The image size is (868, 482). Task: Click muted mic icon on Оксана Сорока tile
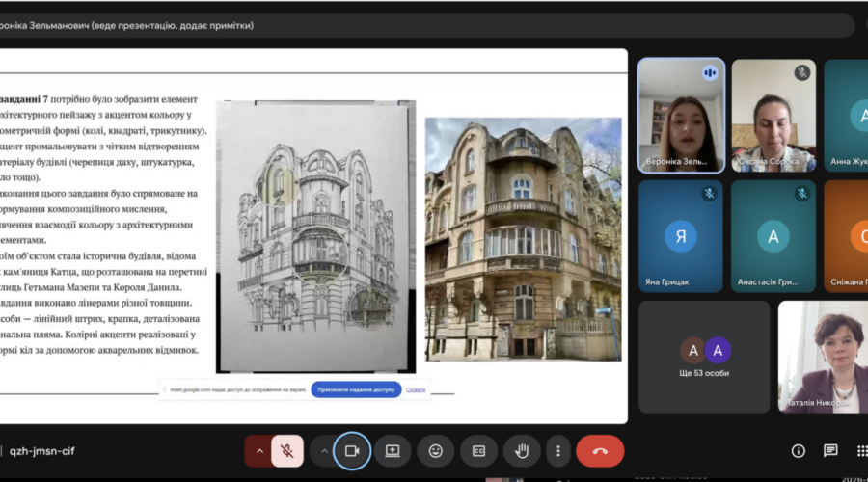point(802,72)
